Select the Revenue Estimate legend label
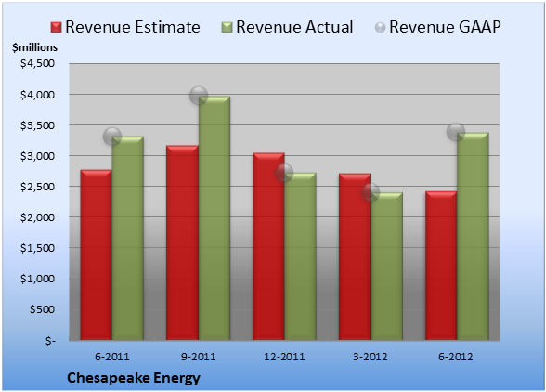The width and height of the screenshot is (546, 392). 132,27
